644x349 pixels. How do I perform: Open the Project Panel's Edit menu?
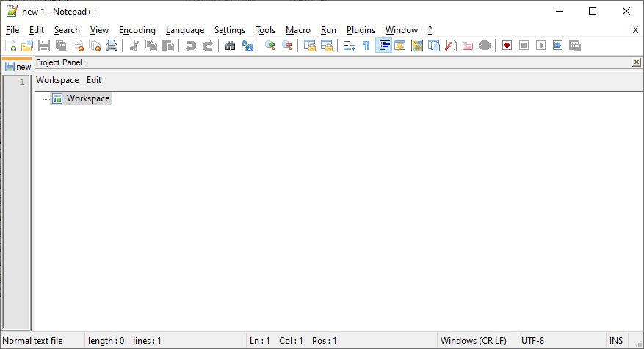(94, 80)
